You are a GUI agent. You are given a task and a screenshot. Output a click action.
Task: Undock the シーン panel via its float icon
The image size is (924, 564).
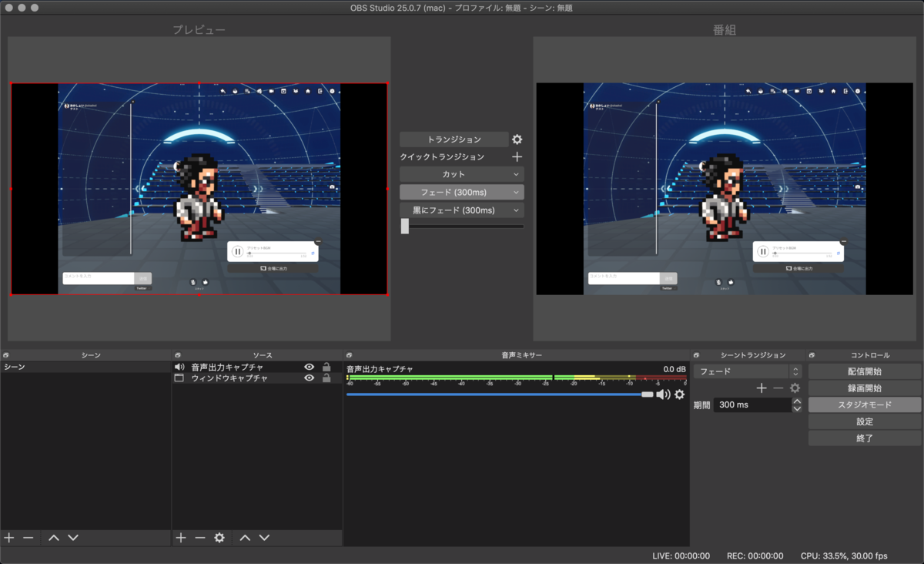(x=5, y=355)
